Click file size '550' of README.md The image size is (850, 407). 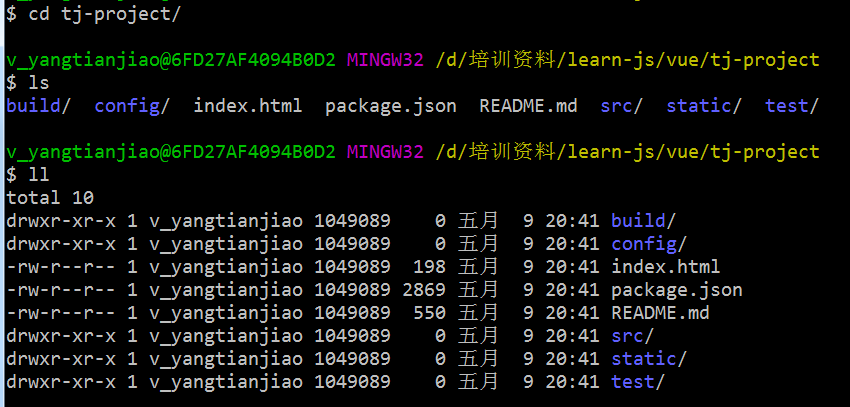pos(429,313)
